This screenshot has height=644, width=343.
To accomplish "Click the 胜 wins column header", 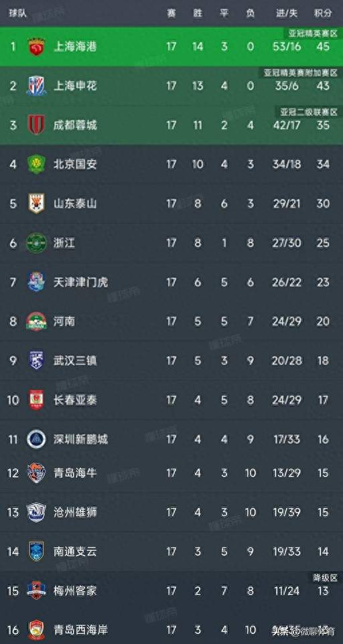I will (x=198, y=13).
